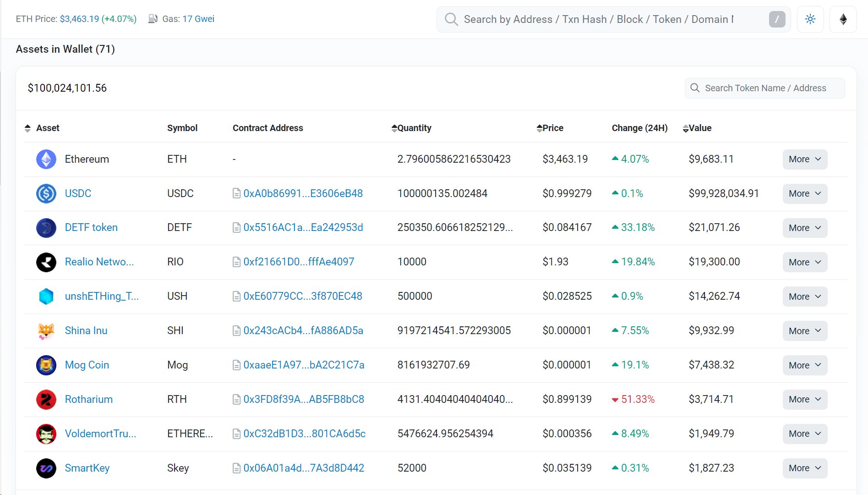Open the SmartKey token link
This screenshot has width=868, height=495.
click(x=87, y=468)
